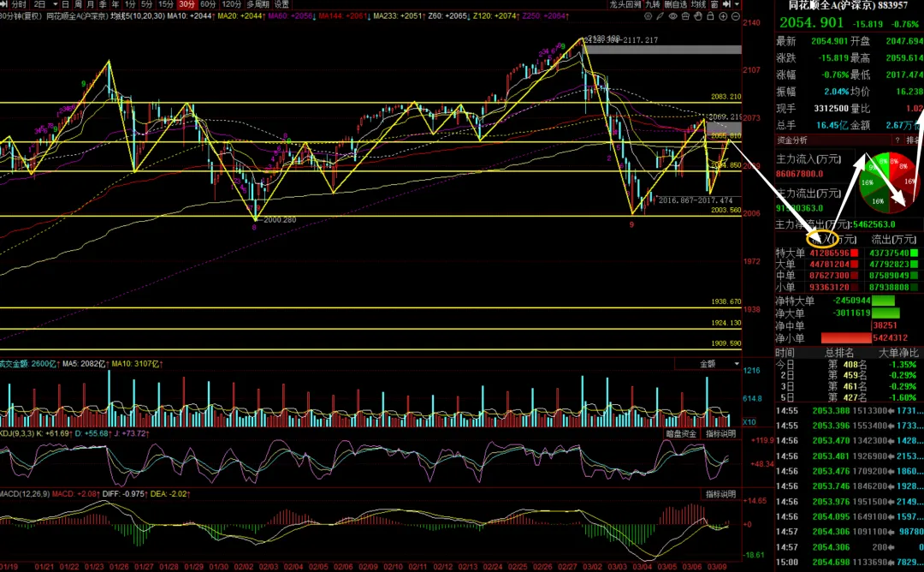Switch to monthly 月 period
This screenshot has width=924, height=572.
90,4
